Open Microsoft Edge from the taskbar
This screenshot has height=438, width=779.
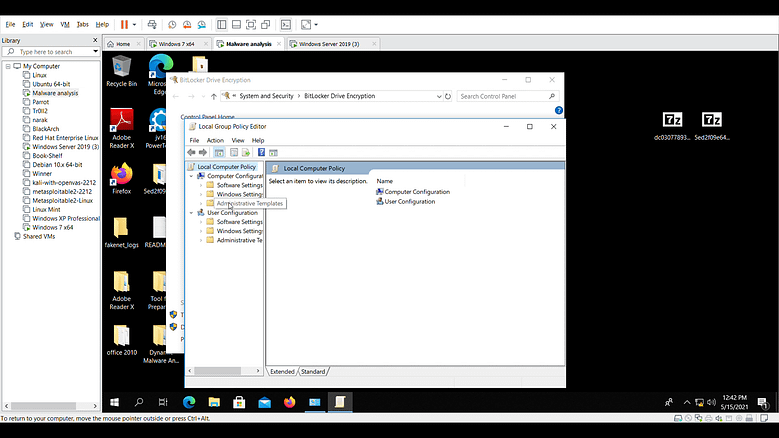pyautogui.click(x=189, y=402)
